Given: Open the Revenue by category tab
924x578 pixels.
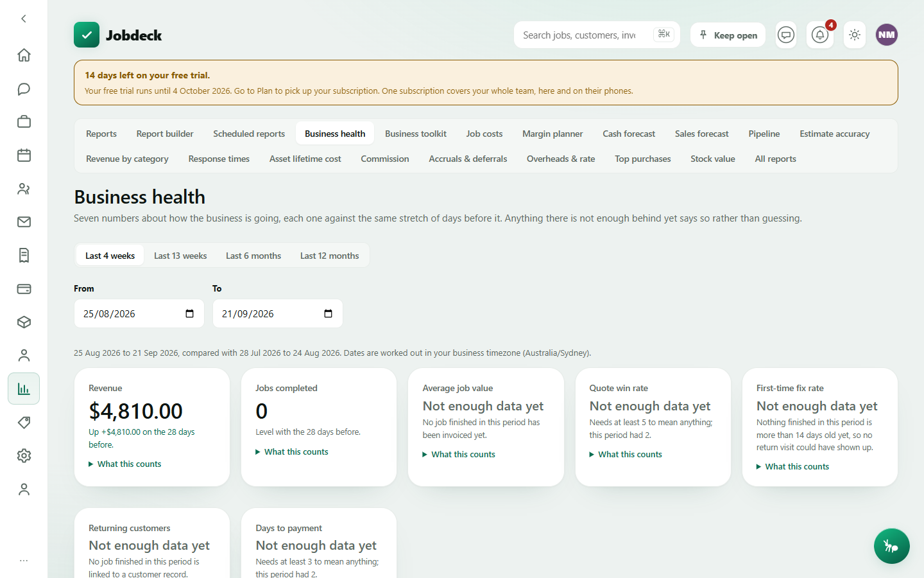Looking at the screenshot, I should pyautogui.click(x=127, y=159).
